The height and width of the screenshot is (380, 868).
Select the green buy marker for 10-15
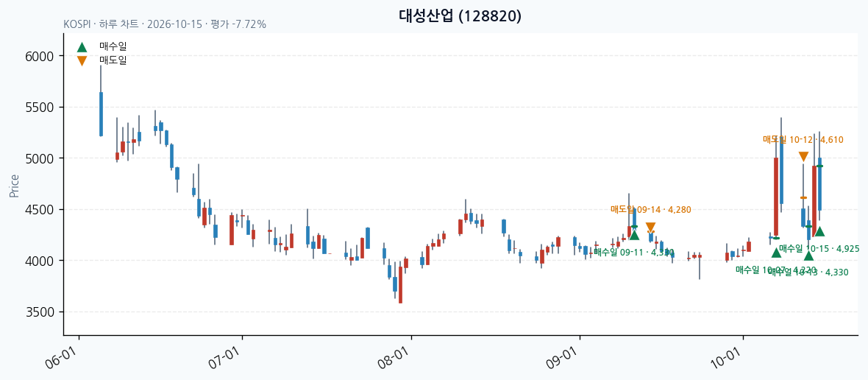pyautogui.click(x=820, y=231)
